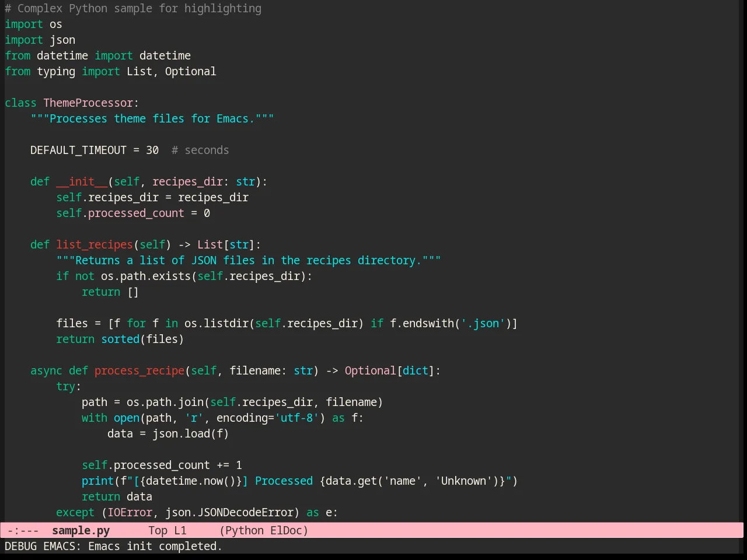Click on the line 'import json'
The height and width of the screenshot is (560, 747).
tap(40, 40)
